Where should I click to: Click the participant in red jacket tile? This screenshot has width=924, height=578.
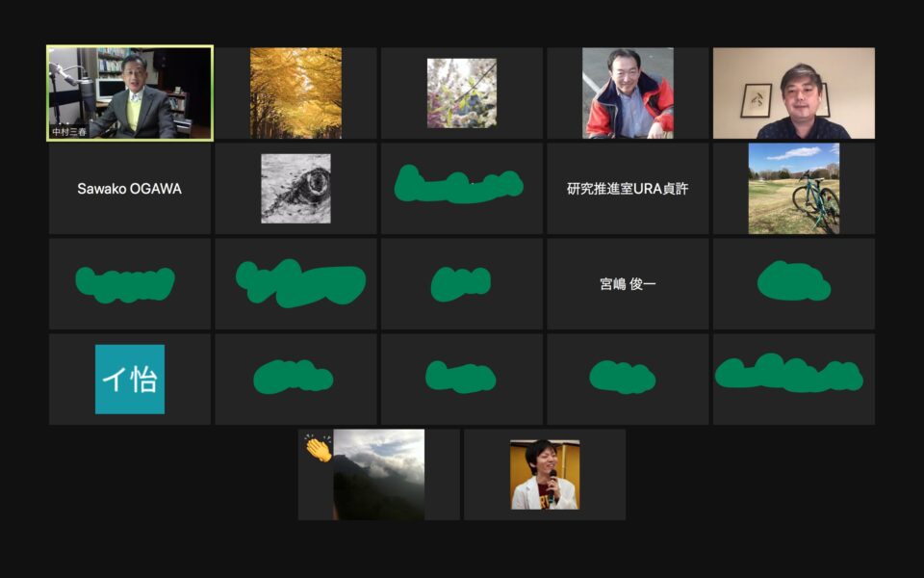[628, 93]
